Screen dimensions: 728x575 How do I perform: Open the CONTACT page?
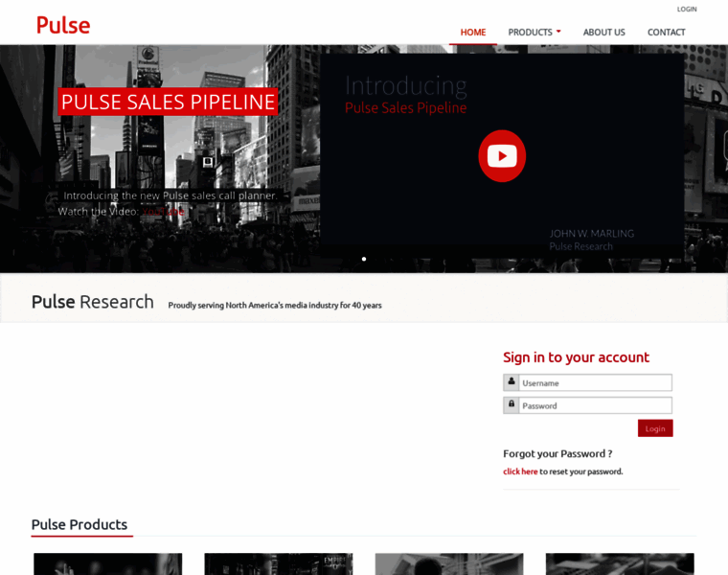point(667,32)
